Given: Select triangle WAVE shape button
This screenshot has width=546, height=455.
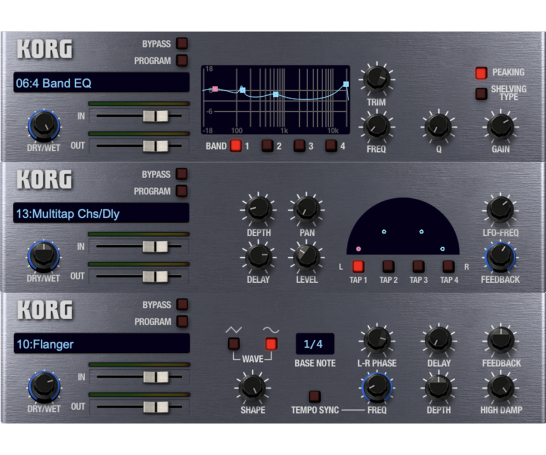Looking at the screenshot, I should (234, 344).
